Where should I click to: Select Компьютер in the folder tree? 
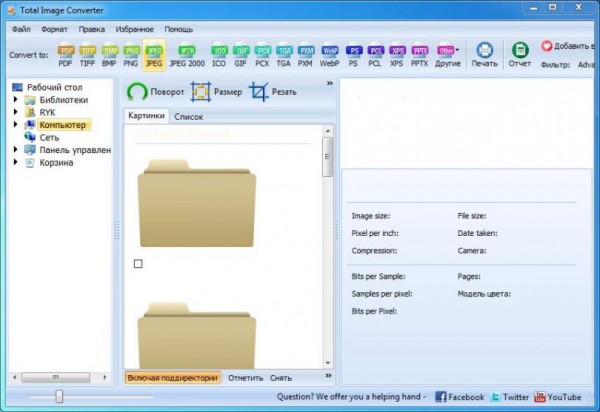tap(63, 125)
